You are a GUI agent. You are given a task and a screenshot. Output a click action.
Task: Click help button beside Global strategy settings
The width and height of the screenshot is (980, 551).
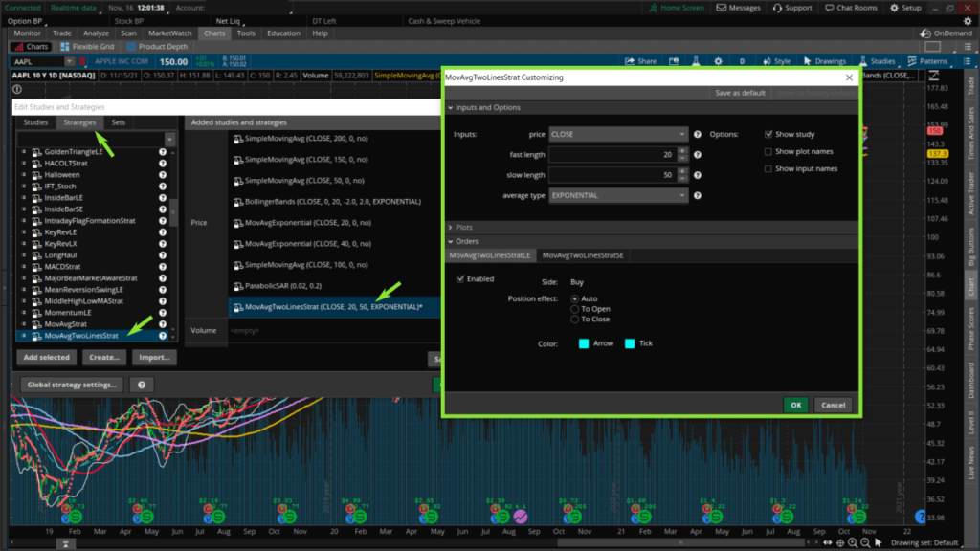click(142, 385)
